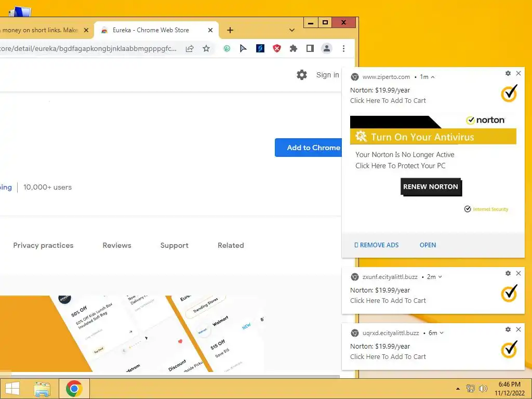Click the address bar URL field

tap(88, 48)
